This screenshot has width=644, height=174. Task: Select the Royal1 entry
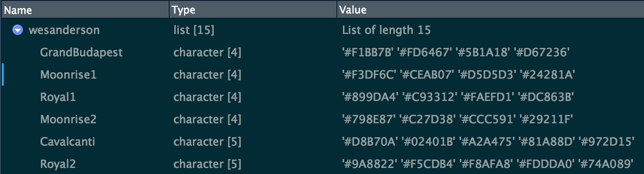pyautogui.click(x=58, y=97)
